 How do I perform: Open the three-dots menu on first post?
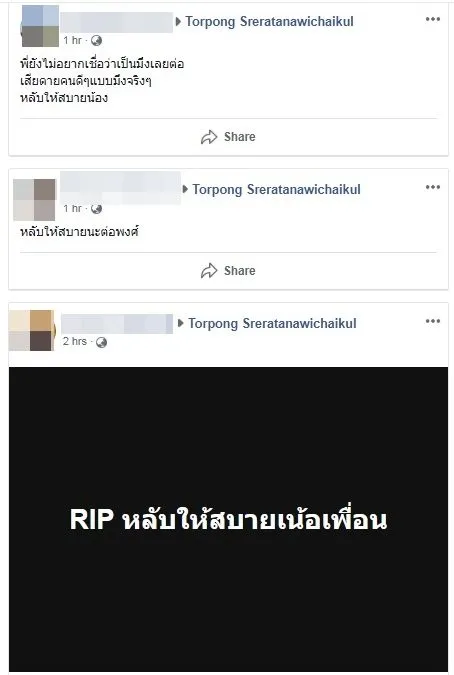(x=432, y=19)
